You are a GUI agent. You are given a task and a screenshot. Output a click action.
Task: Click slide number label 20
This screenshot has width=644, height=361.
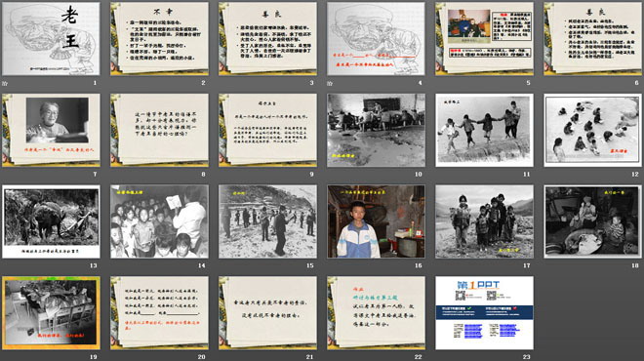coord(202,357)
